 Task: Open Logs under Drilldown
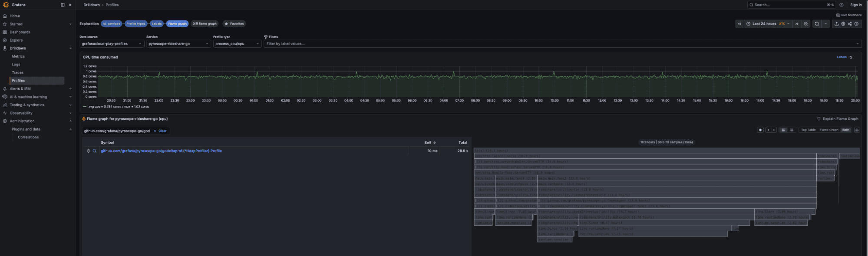point(16,65)
